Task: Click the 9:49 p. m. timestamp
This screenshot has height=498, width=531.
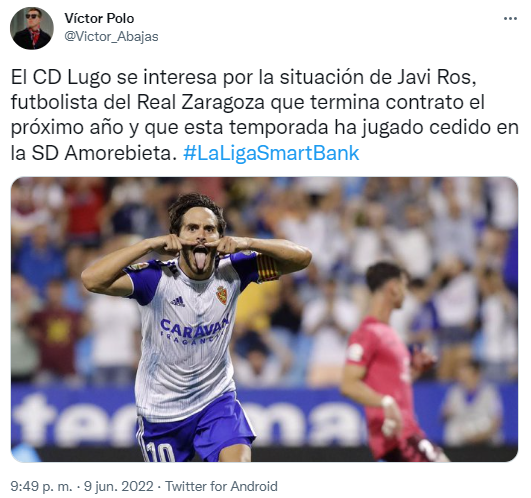Action: [41, 486]
